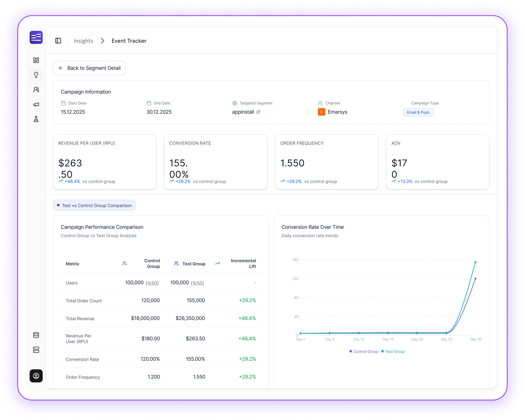The height and width of the screenshot is (420, 525).
Task: Toggle Test Group series in chart legend
Action: tap(393, 352)
